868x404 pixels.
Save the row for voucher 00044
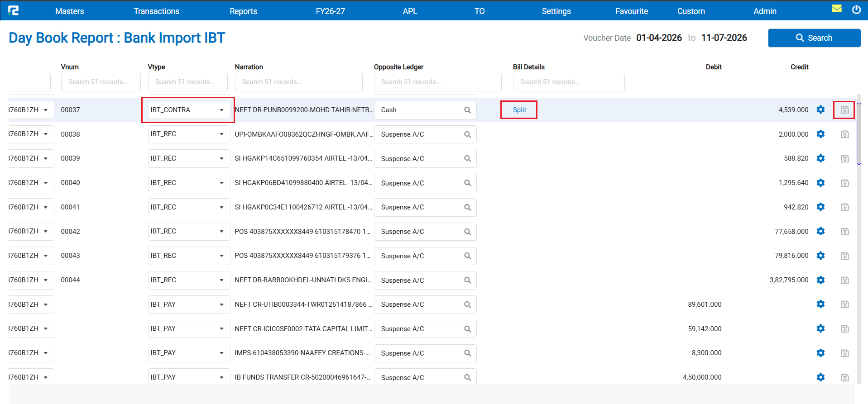tap(844, 280)
